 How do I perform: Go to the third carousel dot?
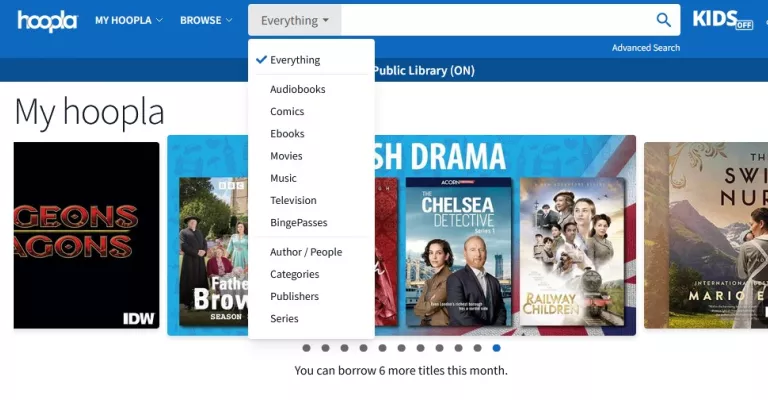pyautogui.click(x=345, y=348)
